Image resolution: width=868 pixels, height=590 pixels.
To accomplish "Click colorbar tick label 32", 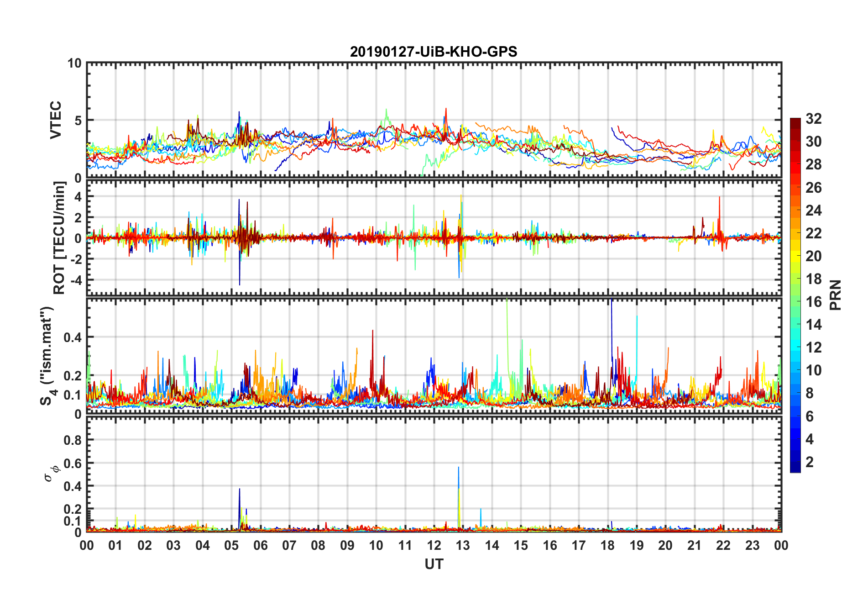I will tap(813, 119).
